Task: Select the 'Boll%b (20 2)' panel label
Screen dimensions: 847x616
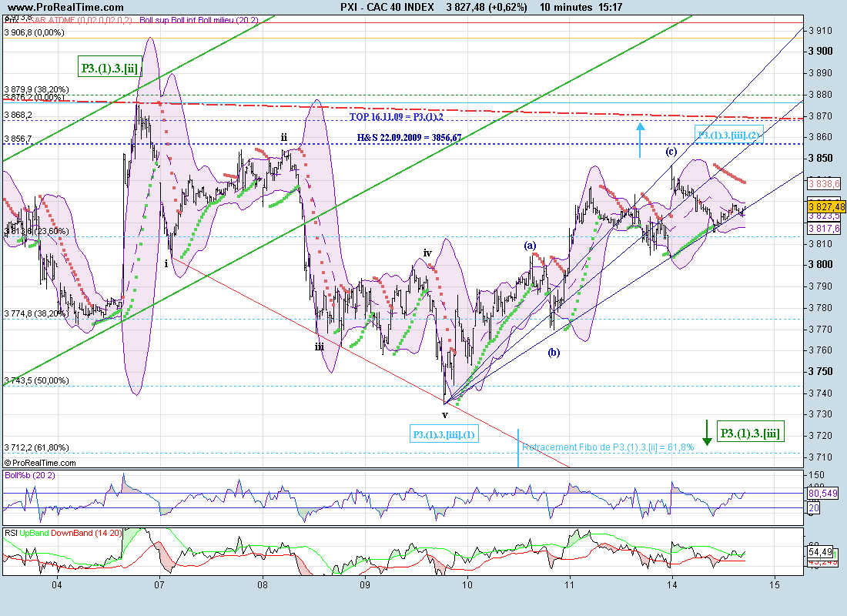Action: [x=30, y=476]
